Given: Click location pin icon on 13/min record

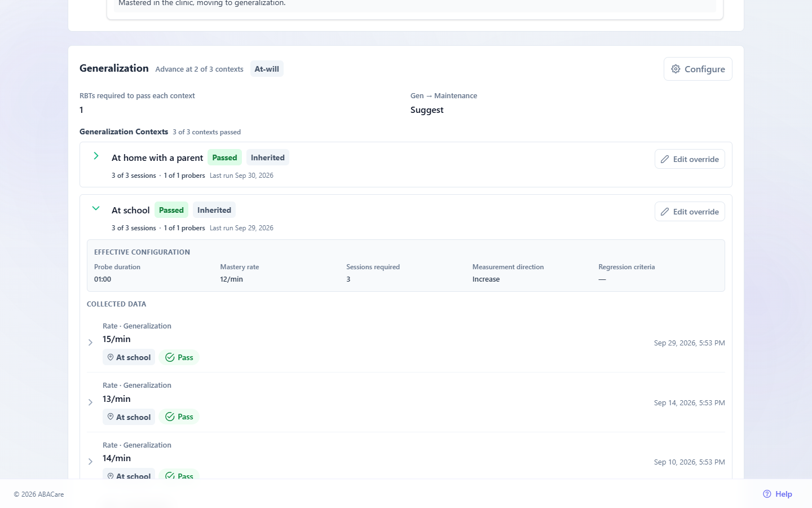Looking at the screenshot, I should click(111, 417).
